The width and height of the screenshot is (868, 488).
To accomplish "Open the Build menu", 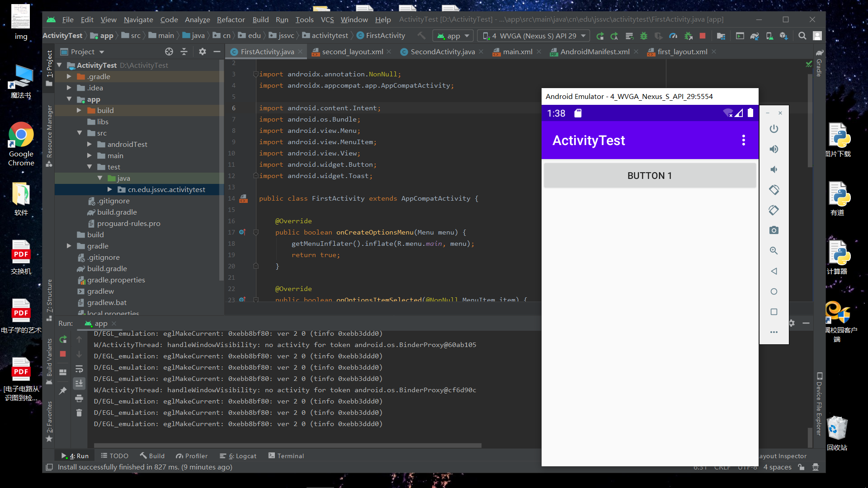I will point(260,19).
